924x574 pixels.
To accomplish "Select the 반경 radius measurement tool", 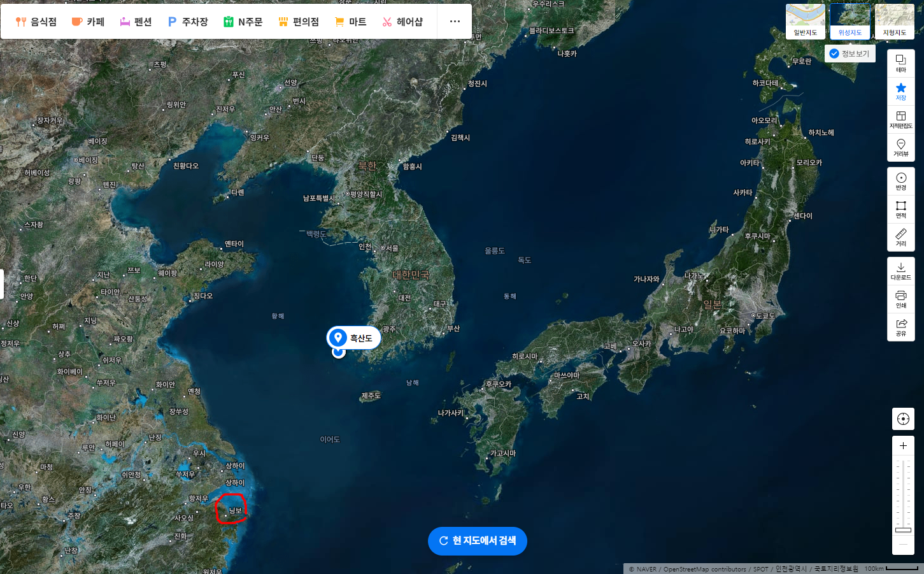I will click(901, 182).
